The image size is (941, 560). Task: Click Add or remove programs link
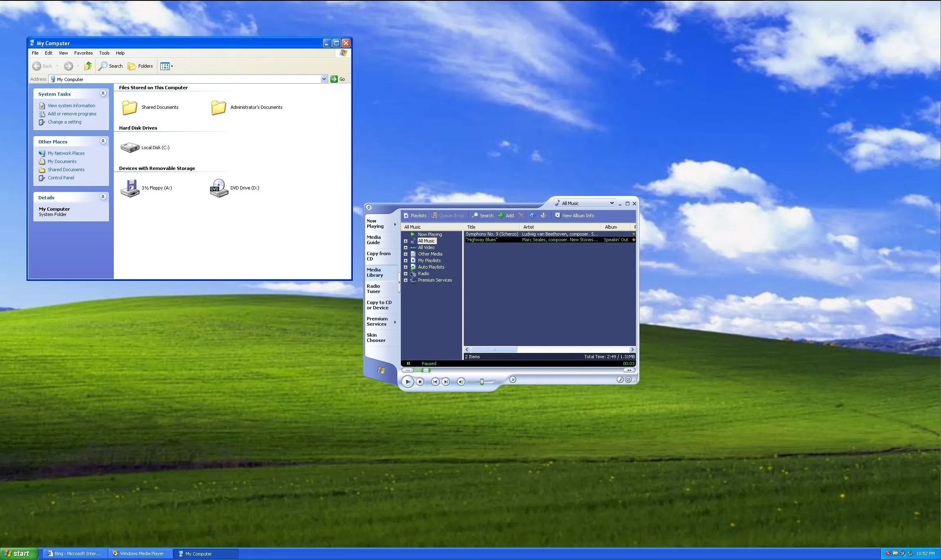coord(72,113)
